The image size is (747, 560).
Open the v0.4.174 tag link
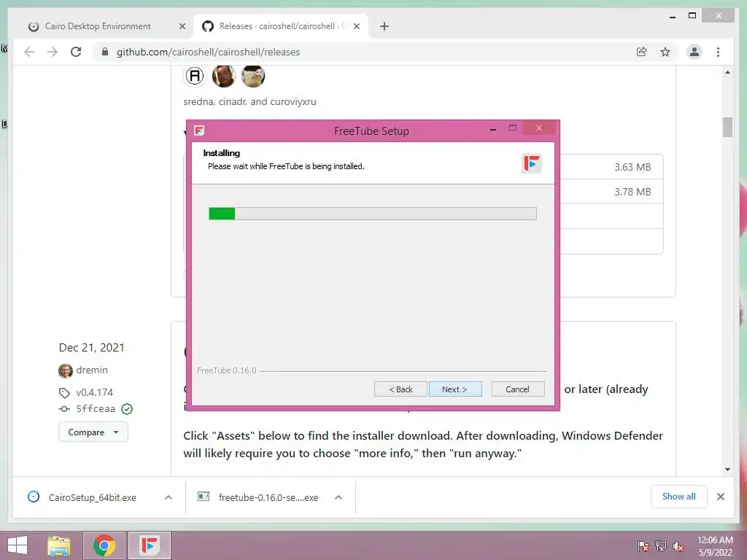tap(94, 392)
